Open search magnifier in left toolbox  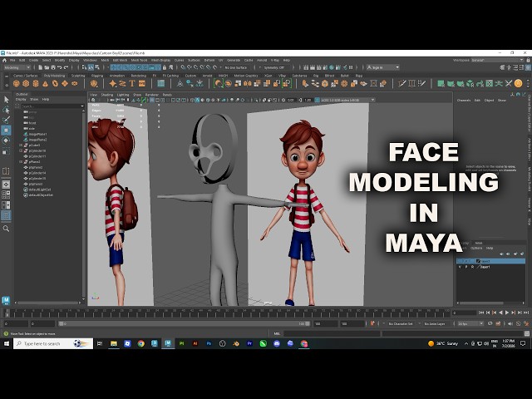tap(6, 229)
